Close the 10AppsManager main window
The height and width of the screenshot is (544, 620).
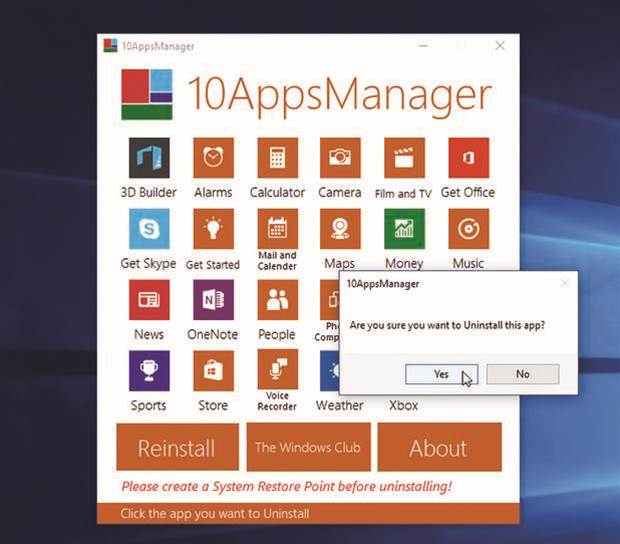(500, 45)
